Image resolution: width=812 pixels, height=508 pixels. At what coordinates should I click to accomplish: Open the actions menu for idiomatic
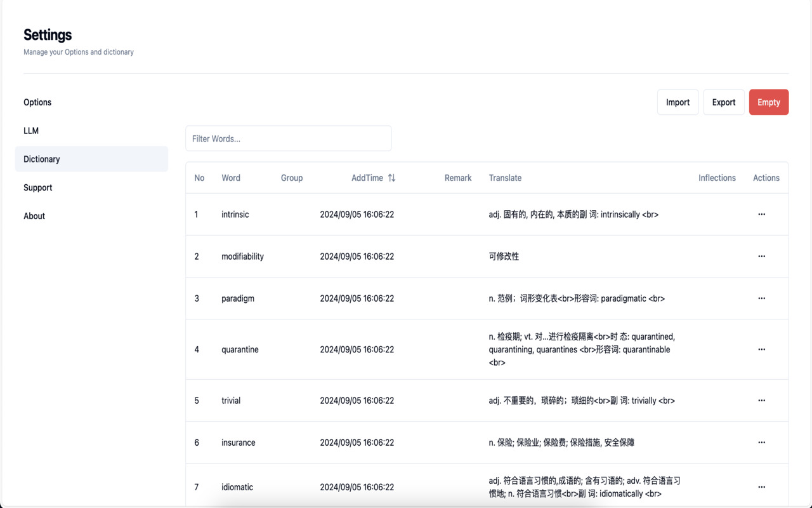761,487
